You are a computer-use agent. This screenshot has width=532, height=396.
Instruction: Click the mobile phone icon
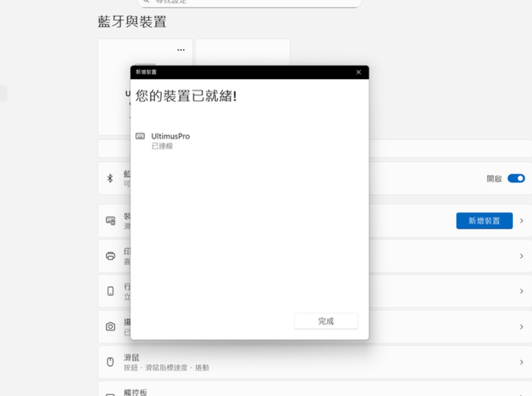pyautogui.click(x=110, y=291)
